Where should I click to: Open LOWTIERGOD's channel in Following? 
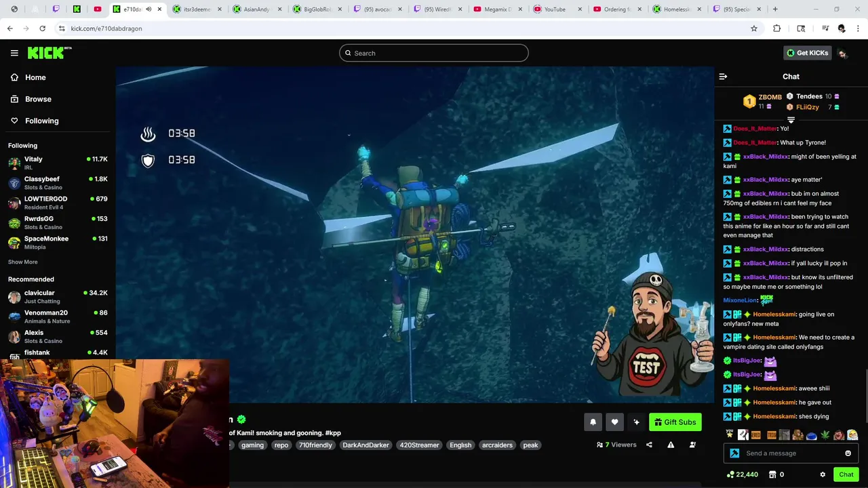pos(58,203)
